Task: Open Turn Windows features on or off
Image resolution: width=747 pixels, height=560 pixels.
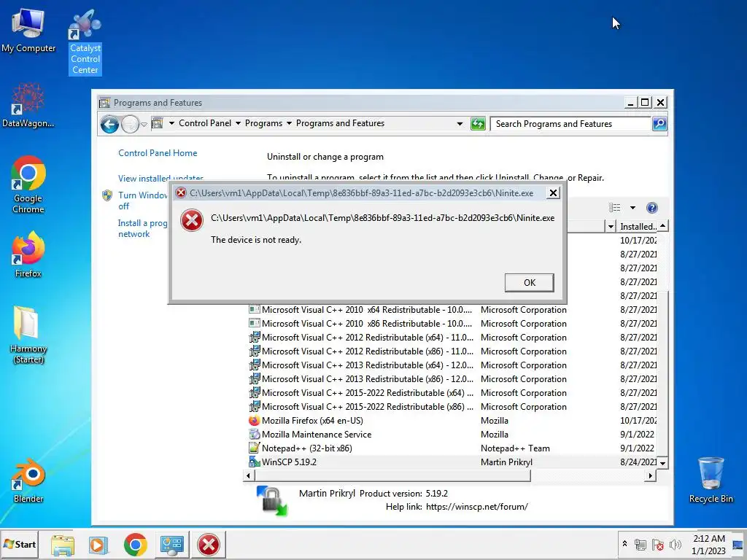Action: (x=142, y=201)
